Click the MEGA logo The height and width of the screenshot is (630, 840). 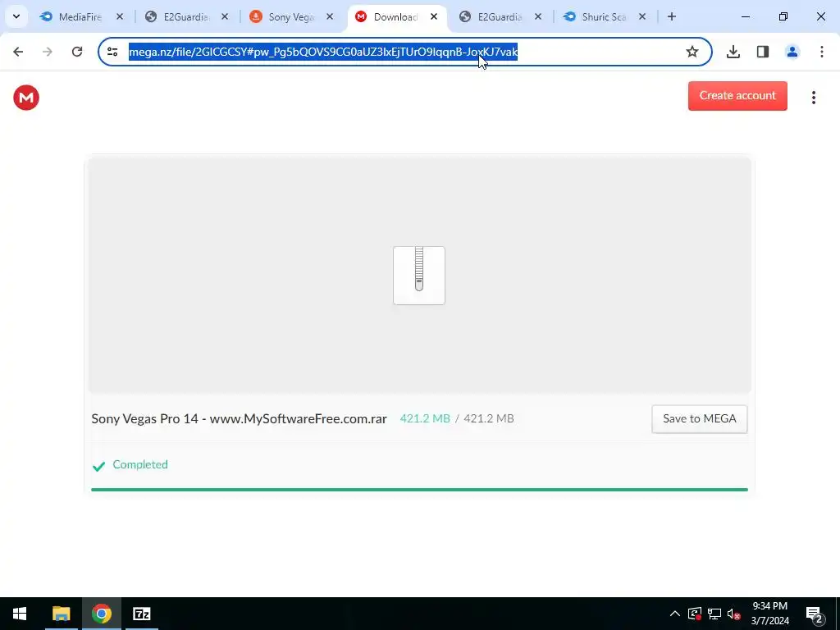point(26,98)
